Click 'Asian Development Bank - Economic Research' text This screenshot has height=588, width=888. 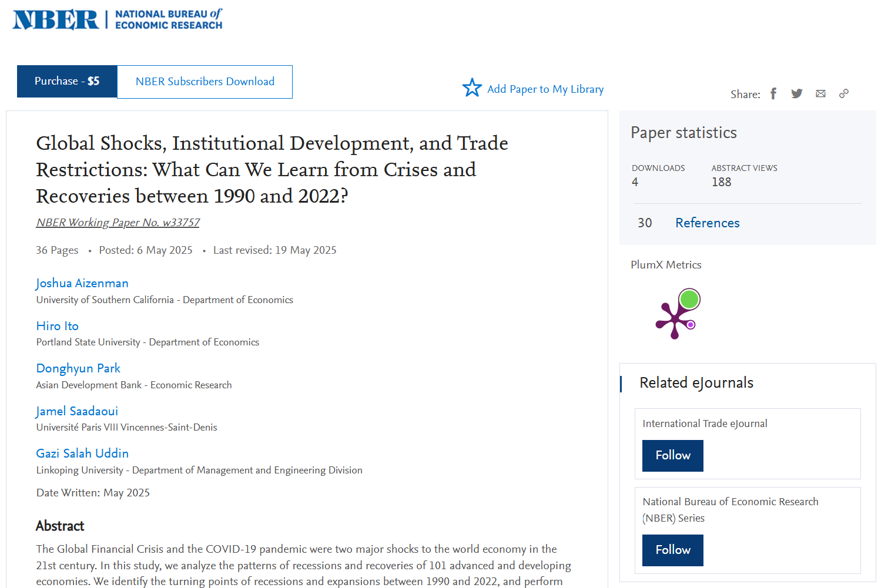(x=134, y=385)
